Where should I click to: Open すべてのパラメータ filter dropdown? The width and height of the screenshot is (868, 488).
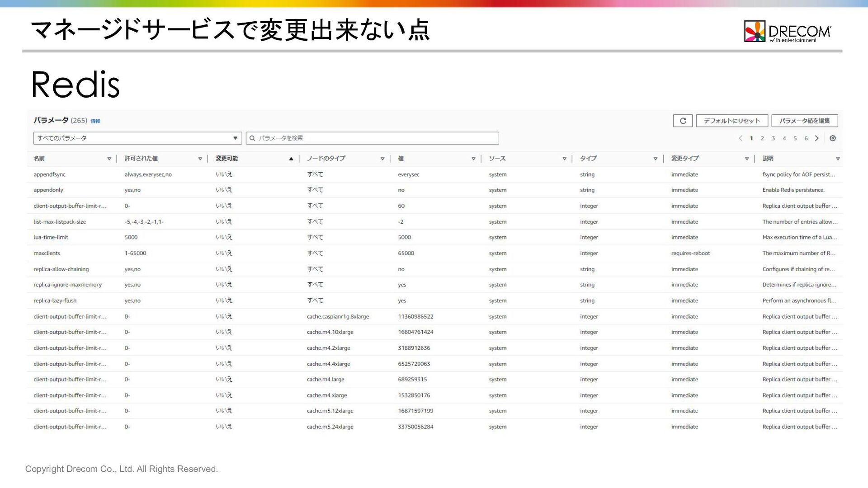click(x=137, y=138)
